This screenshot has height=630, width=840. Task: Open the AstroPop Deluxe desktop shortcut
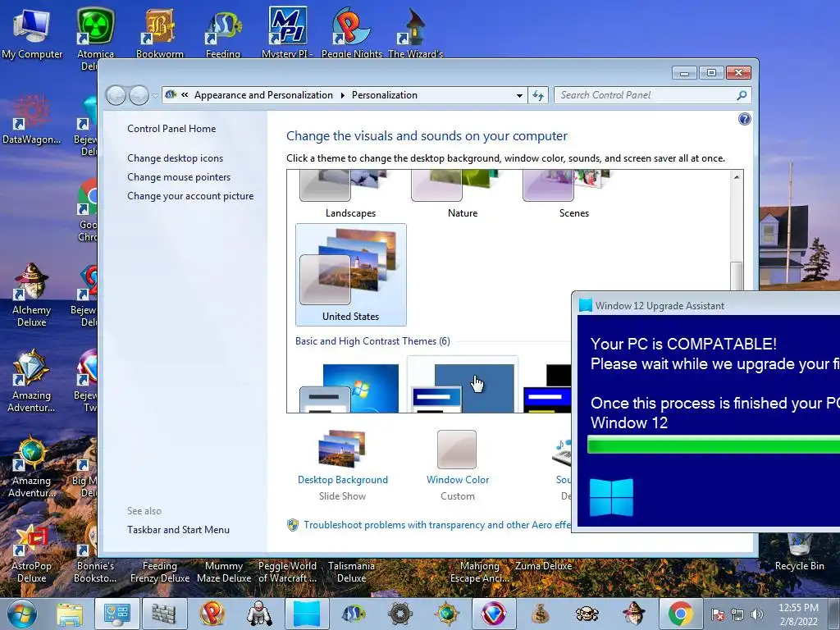point(32,553)
